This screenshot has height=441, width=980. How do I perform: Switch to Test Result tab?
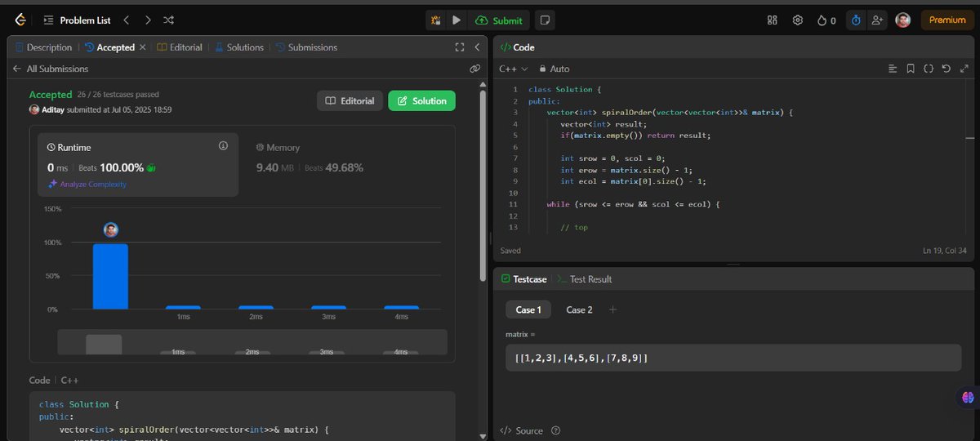coord(585,279)
